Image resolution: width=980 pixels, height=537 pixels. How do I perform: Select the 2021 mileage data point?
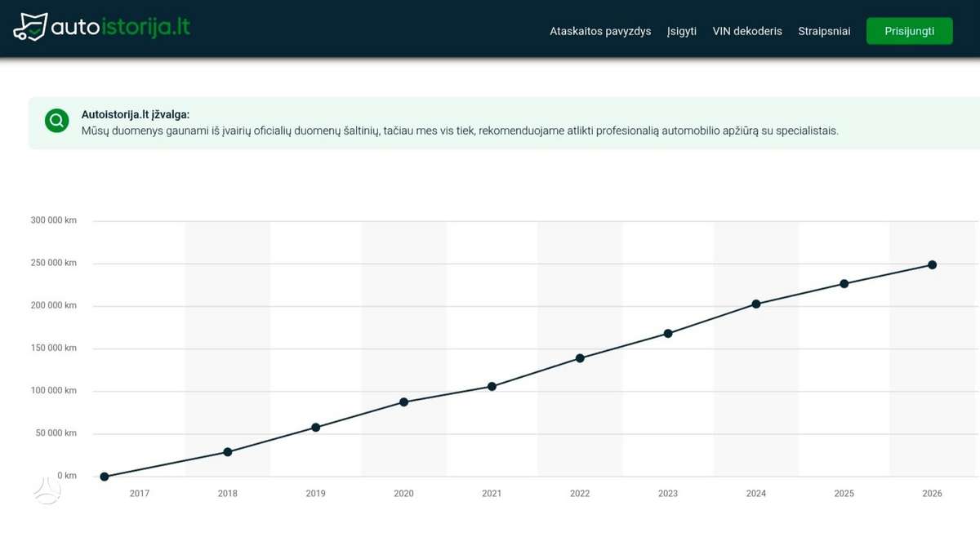tap(492, 386)
